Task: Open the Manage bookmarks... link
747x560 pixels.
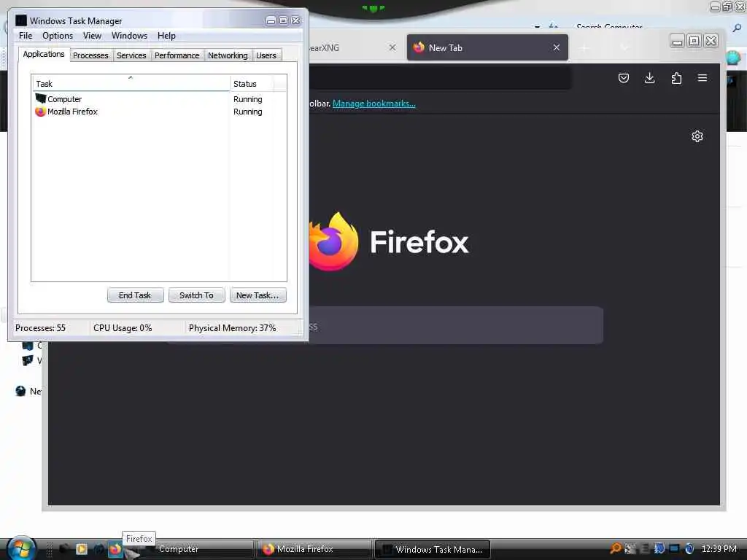Action: click(x=374, y=104)
